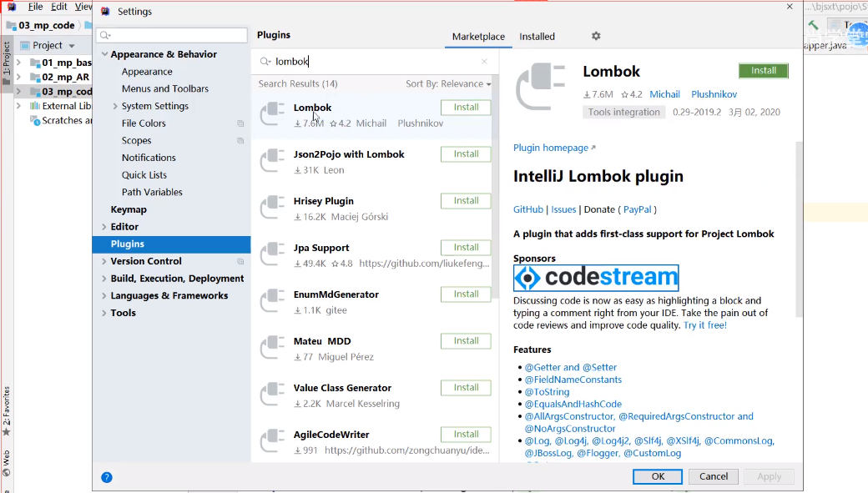Click the Try it free! link

704,325
